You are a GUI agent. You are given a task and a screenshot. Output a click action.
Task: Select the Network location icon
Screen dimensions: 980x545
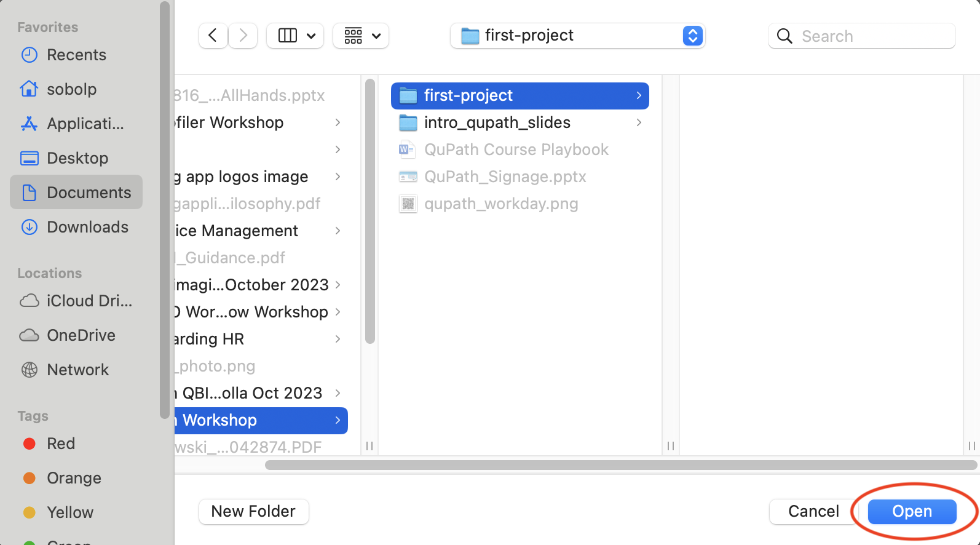[29, 370]
